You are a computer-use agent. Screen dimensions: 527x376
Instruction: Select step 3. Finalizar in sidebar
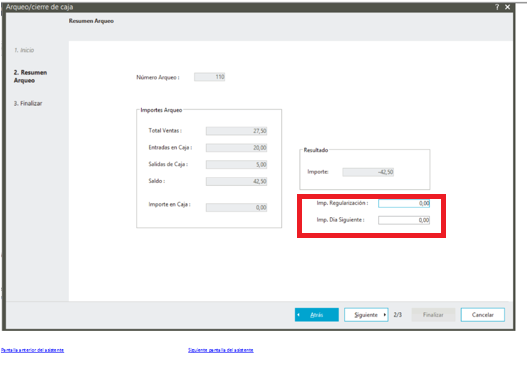(28, 103)
